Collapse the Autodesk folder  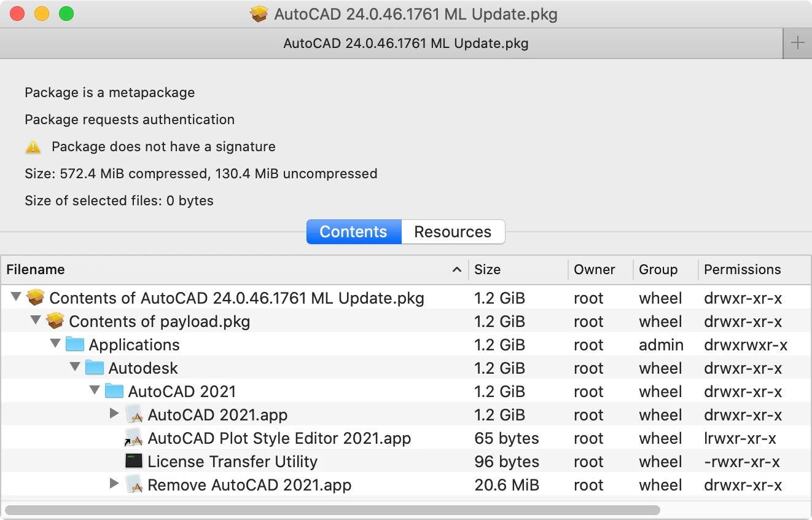coord(76,368)
